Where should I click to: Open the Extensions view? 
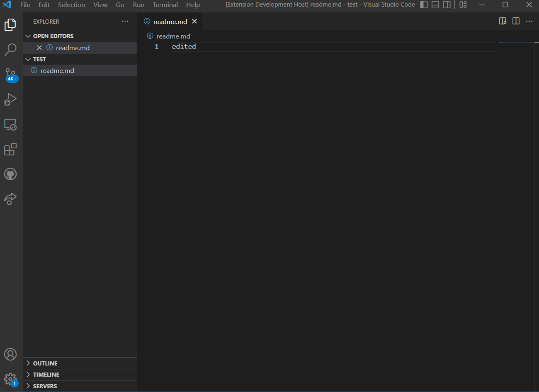(10, 149)
